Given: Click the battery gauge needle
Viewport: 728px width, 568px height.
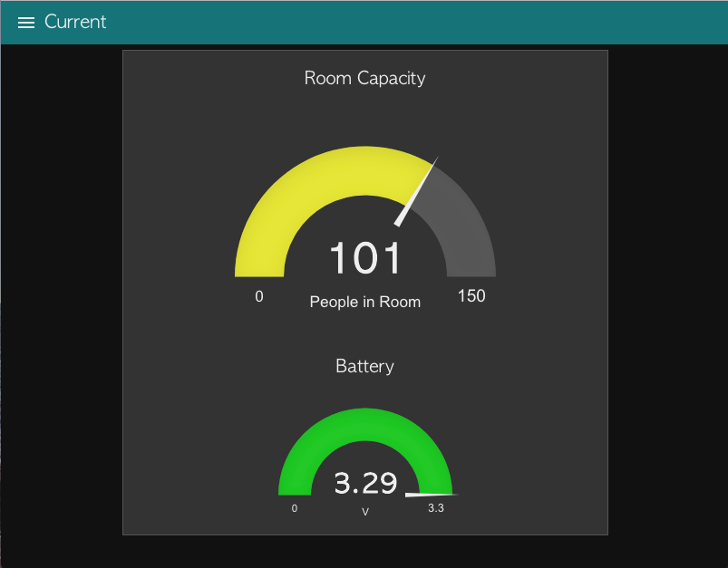Looking at the screenshot, I should [432, 495].
